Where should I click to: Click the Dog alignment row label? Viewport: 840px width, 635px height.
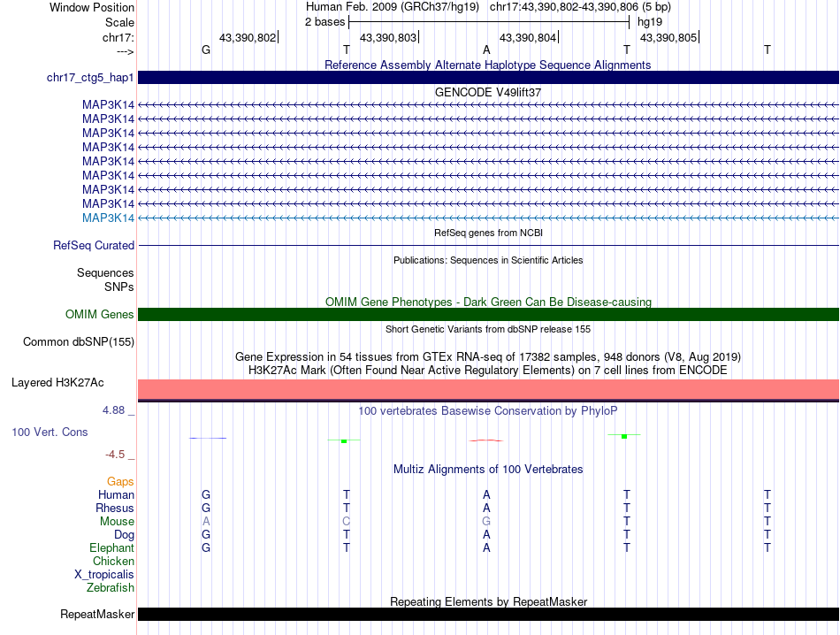(125, 535)
